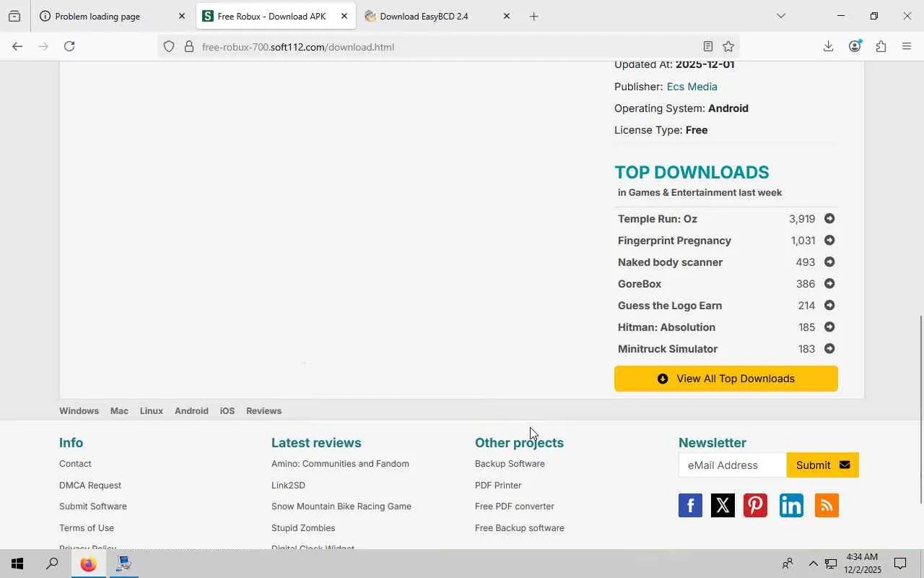Open the Terms of Use link
Screen dimensions: 924x578
tap(87, 528)
